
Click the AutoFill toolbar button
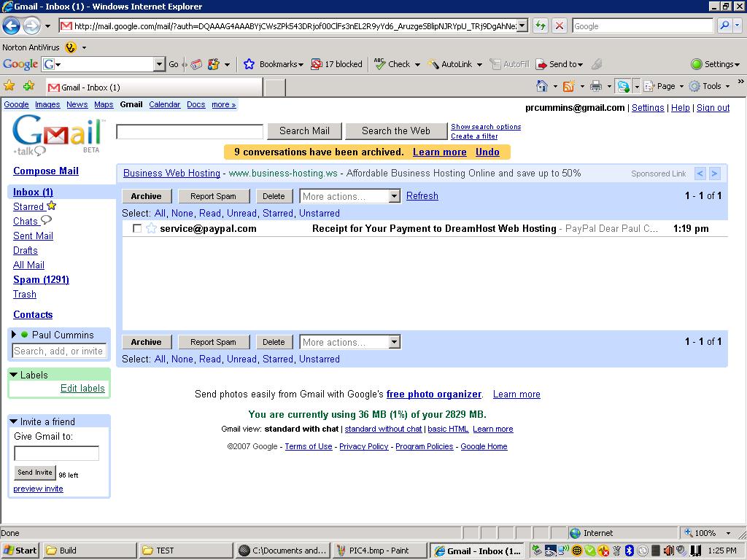(510, 64)
